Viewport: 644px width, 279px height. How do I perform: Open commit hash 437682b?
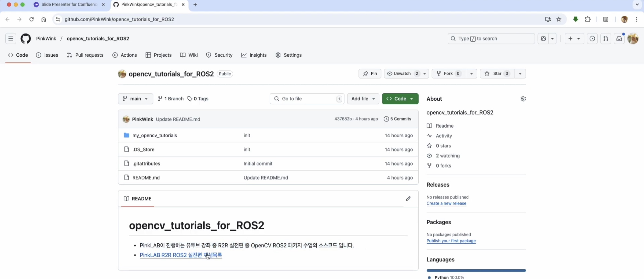pyautogui.click(x=343, y=119)
